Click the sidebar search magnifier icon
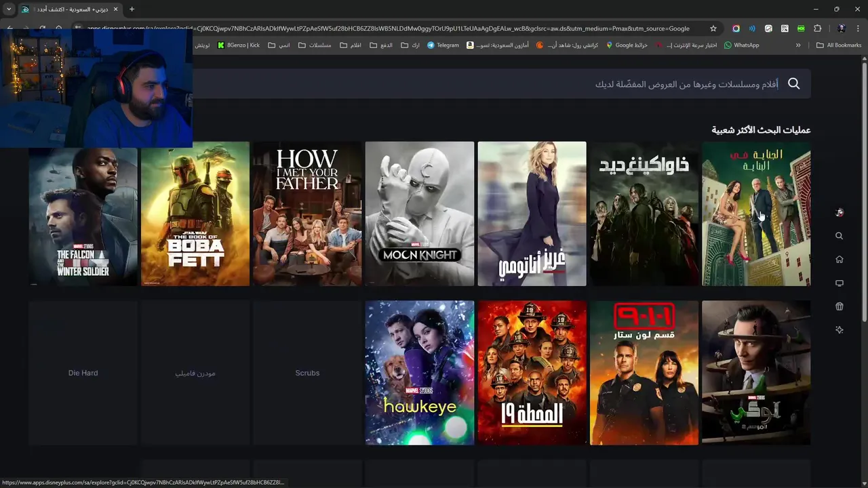The height and width of the screenshot is (488, 868). [840, 236]
